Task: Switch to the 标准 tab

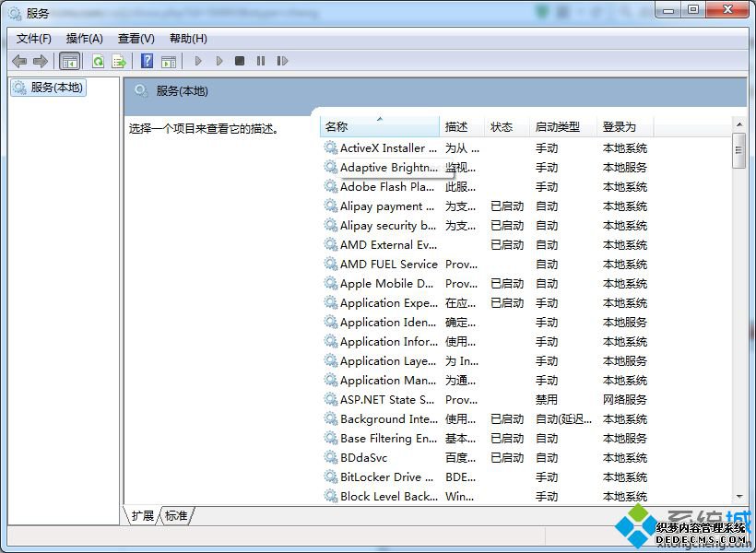Action: click(176, 515)
